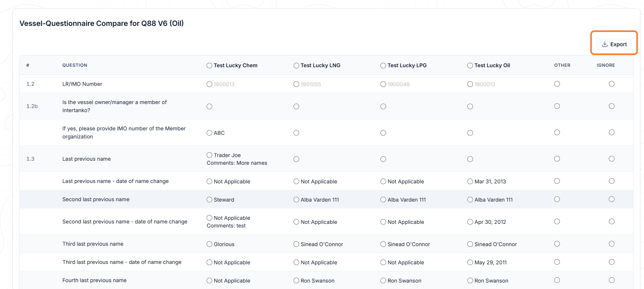Click question number 1.2 link
This screenshot has width=644, height=289.
30,84
